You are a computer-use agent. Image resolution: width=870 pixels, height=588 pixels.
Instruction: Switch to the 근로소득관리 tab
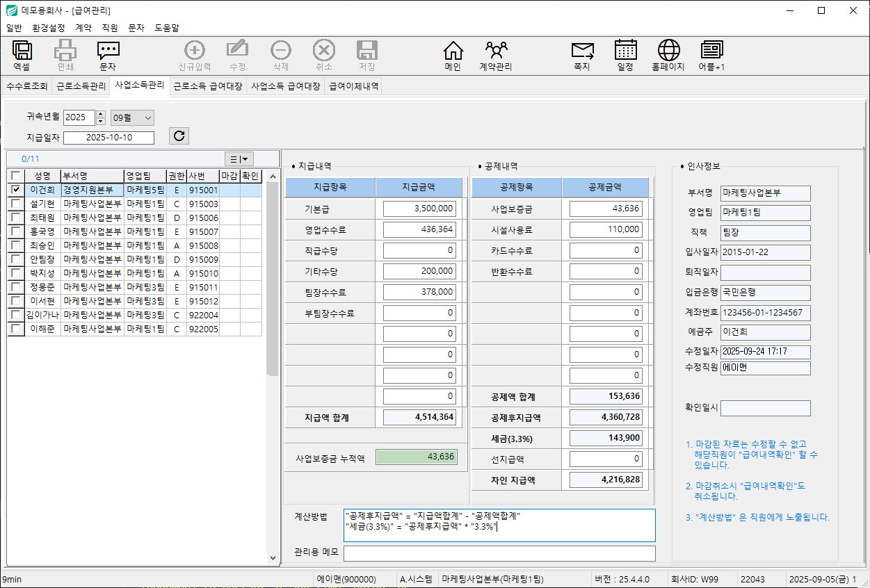click(x=81, y=87)
